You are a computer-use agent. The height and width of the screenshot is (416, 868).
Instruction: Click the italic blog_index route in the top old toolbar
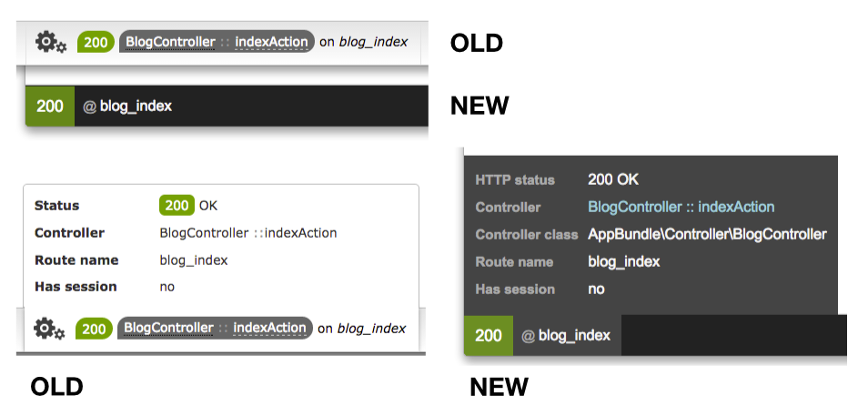tap(373, 42)
